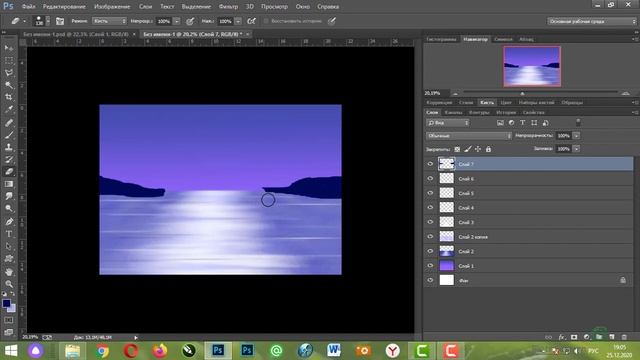Hide layer Слой 2
This screenshot has width=640, height=360.
pos(430,251)
